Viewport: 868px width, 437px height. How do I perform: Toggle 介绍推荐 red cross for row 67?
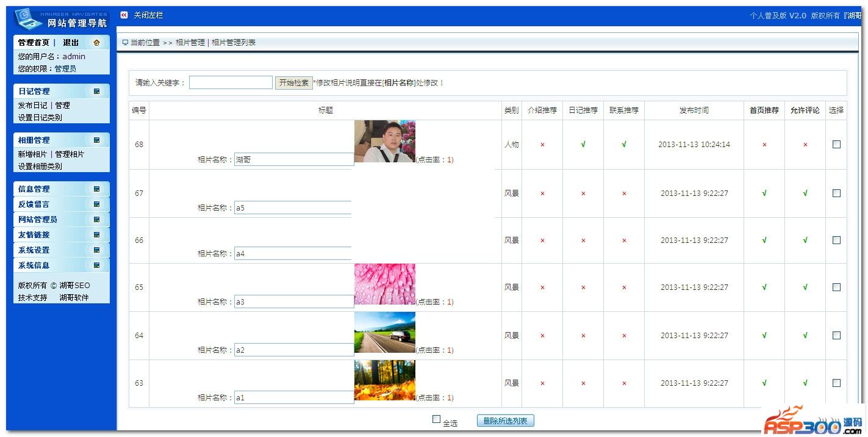tap(542, 194)
